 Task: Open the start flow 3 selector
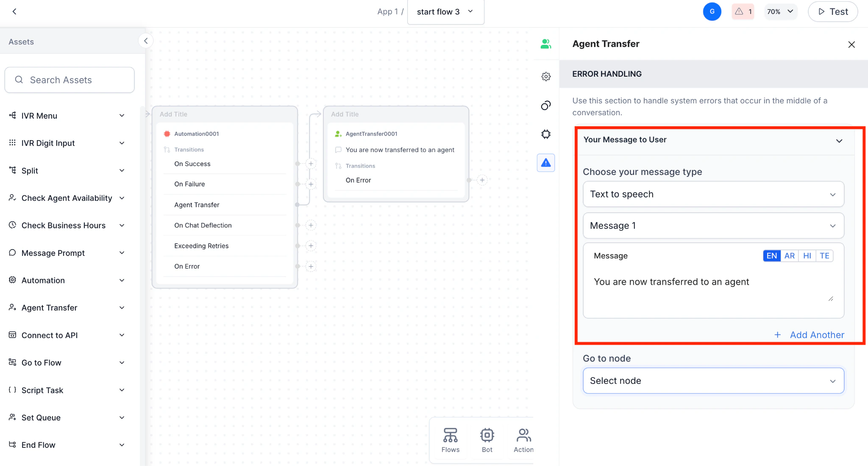[x=445, y=12]
